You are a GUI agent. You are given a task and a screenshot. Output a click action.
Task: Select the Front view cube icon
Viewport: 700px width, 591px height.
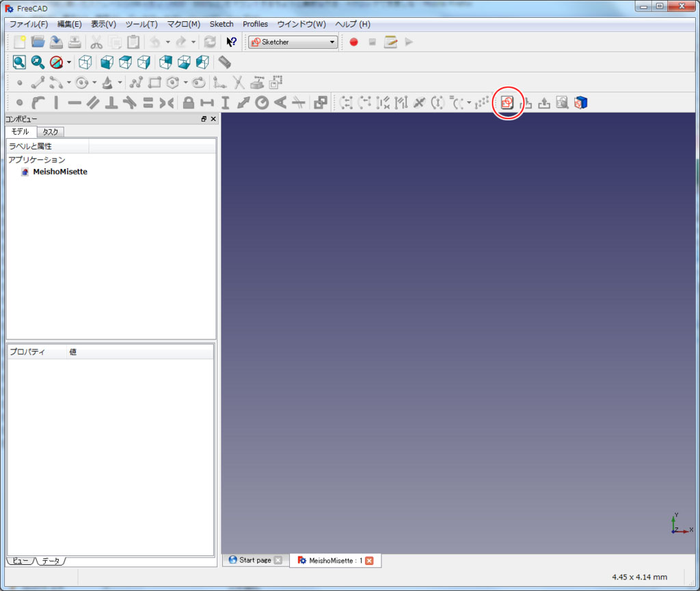click(x=107, y=62)
